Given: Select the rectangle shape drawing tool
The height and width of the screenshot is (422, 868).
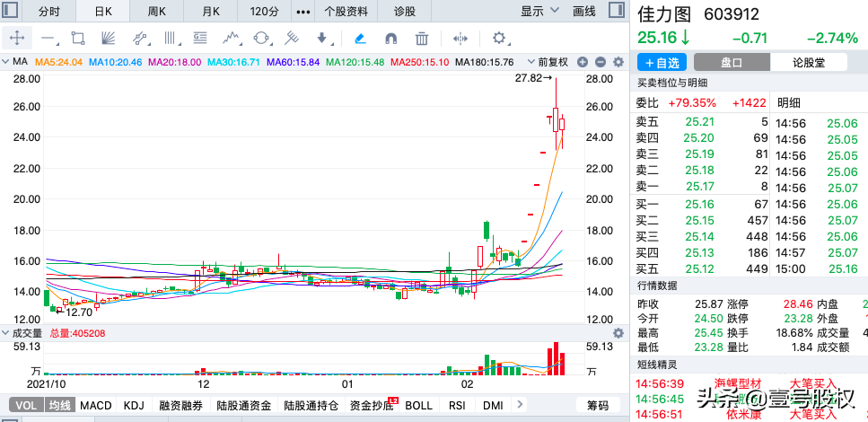Looking at the screenshot, I should pyautogui.click(x=77, y=39).
